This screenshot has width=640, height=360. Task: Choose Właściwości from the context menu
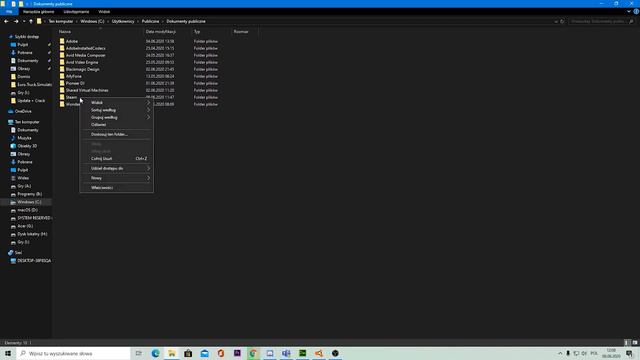coord(116,188)
